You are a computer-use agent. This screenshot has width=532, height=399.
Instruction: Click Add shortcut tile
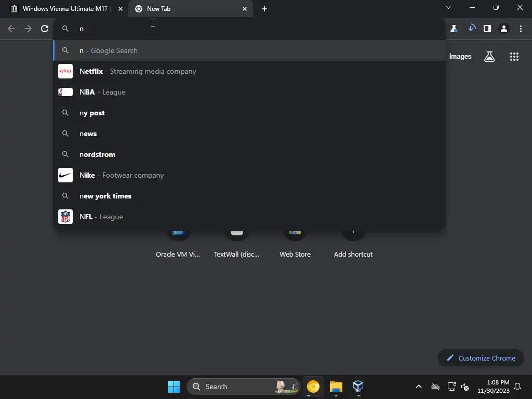tap(353, 244)
